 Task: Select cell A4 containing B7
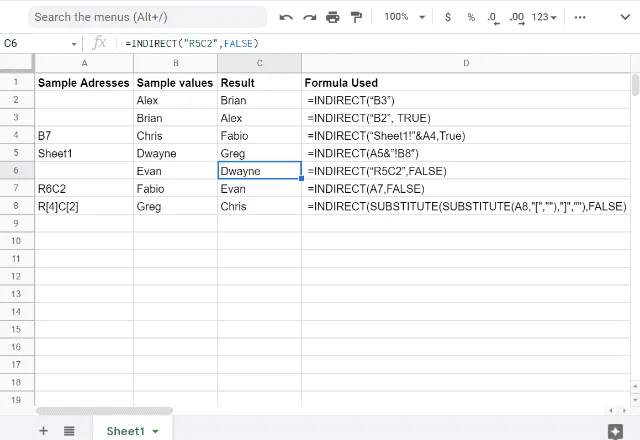click(84, 136)
